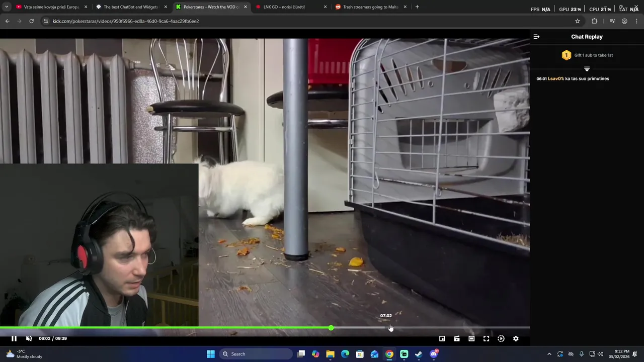Click the taskbar Search box
The image size is (644, 362).
256,354
